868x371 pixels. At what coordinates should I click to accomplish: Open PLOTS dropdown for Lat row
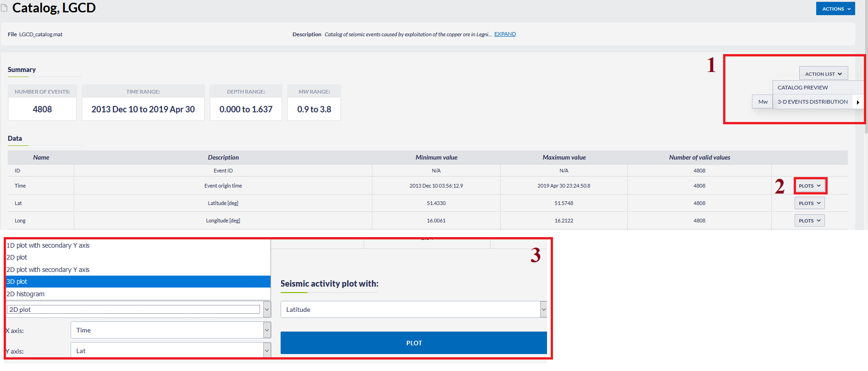[x=809, y=203]
